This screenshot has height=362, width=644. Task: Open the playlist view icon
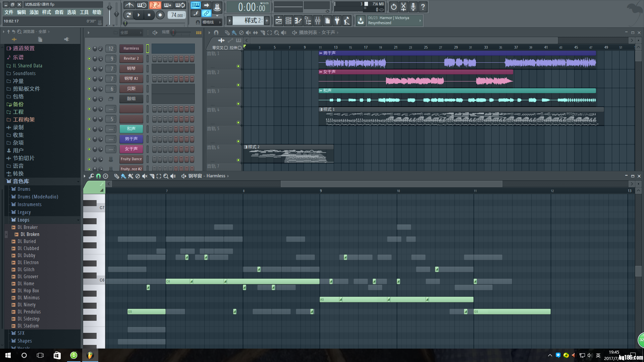tap(278, 21)
